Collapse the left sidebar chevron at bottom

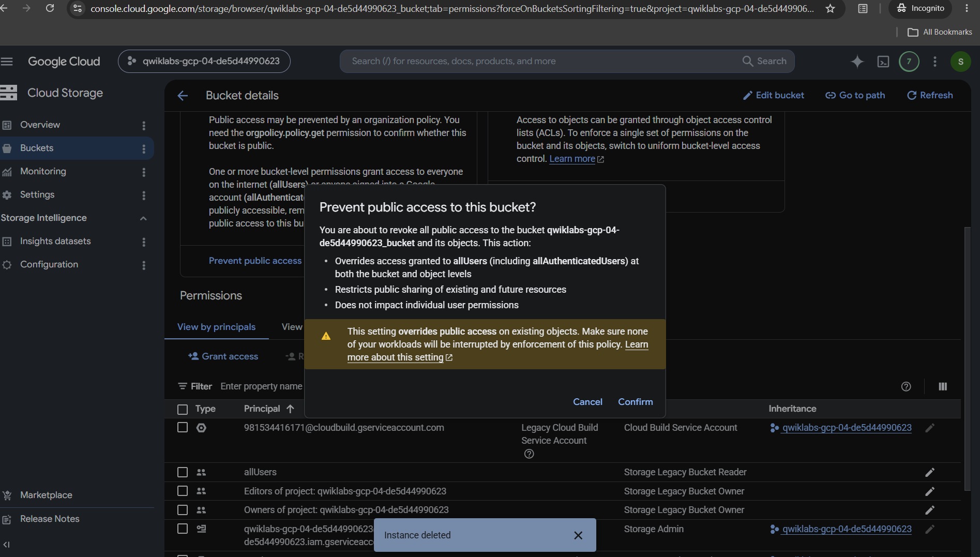click(x=6, y=544)
